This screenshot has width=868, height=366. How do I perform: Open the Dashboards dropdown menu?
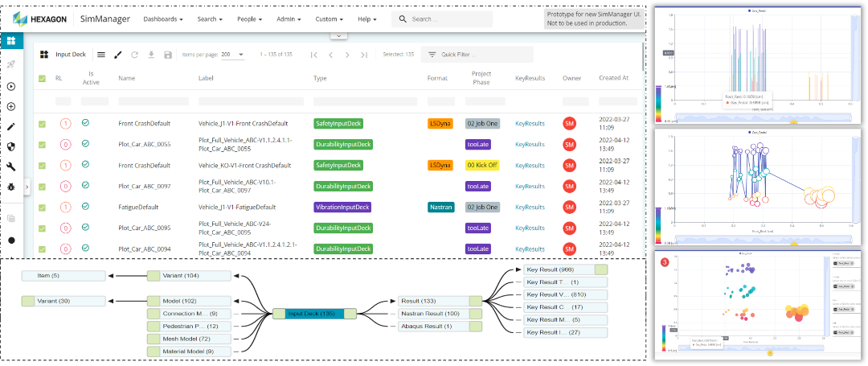(x=162, y=19)
